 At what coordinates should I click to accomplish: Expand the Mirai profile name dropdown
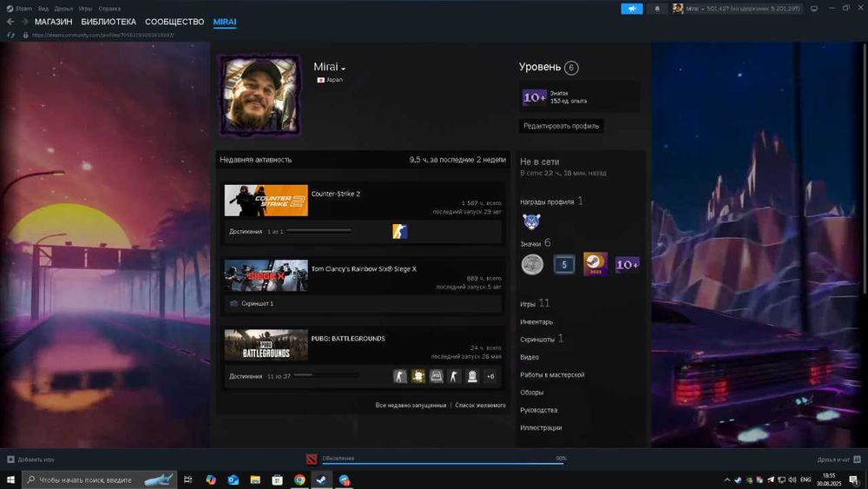[344, 69]
